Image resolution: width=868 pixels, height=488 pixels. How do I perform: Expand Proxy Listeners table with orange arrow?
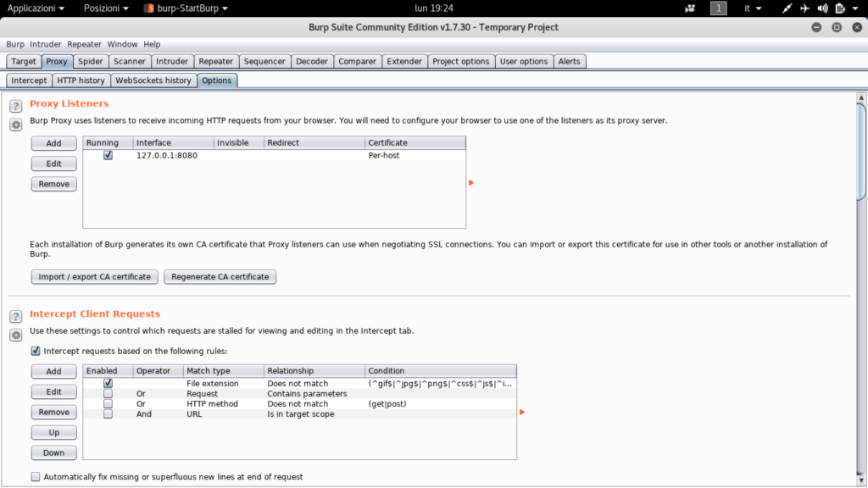(x=471, y=183)
